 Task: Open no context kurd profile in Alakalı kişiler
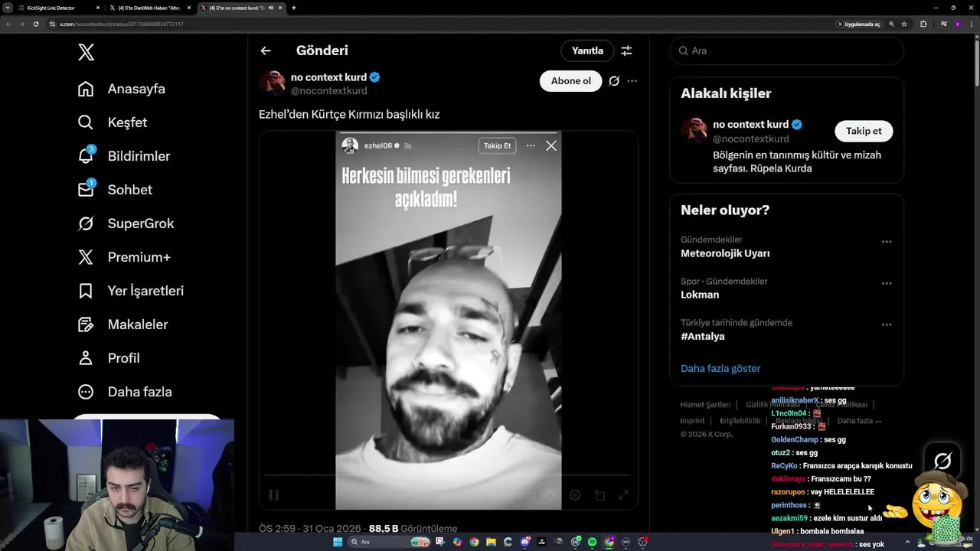point(750,124)
